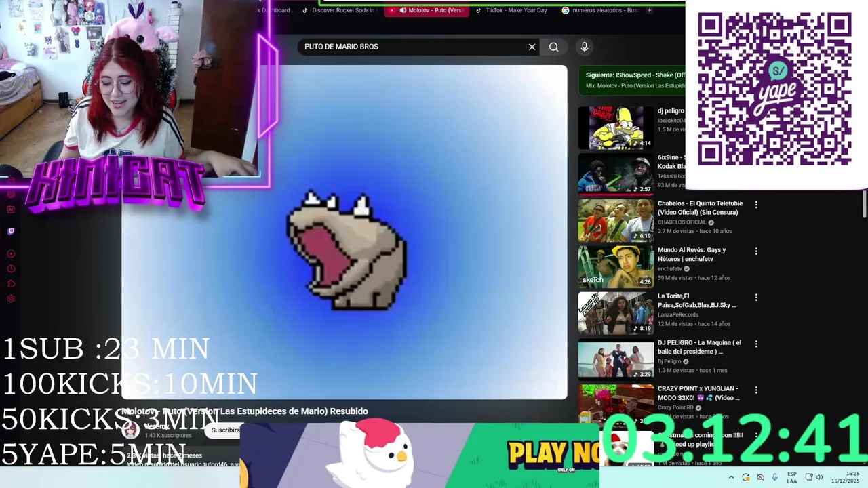Viewport: 868px width, 488px height.
Task: Open the Twitch panel in the browser sidebar
Action: 11,231
